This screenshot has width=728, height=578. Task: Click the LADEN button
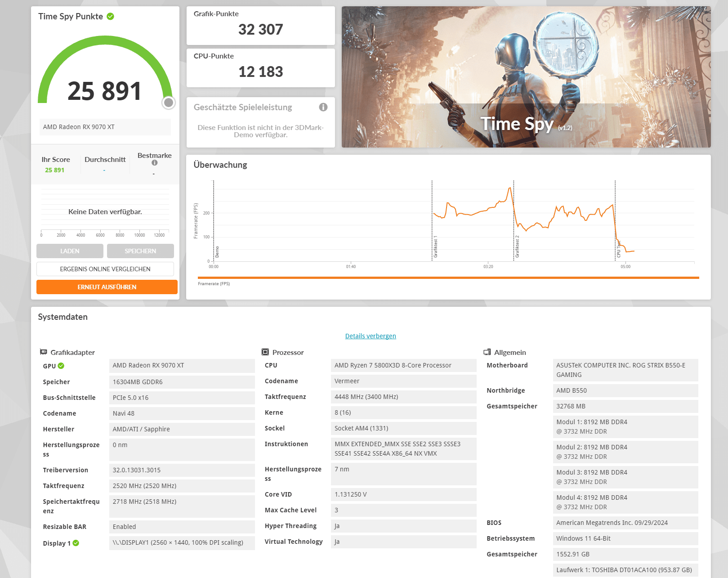pyautogui.click(x=70, y=251)
